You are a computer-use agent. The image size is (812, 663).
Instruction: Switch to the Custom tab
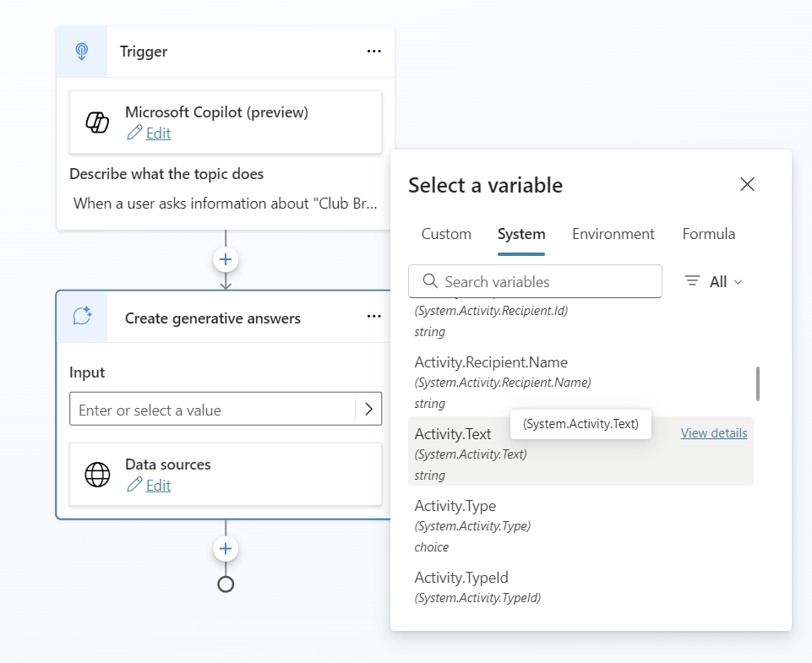[446, 234]
